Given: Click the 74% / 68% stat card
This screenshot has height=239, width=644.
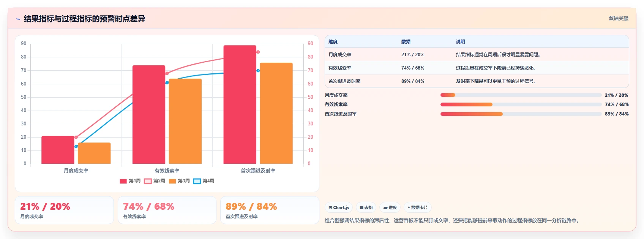Looking at the screenshot, I should click(167, 210).
